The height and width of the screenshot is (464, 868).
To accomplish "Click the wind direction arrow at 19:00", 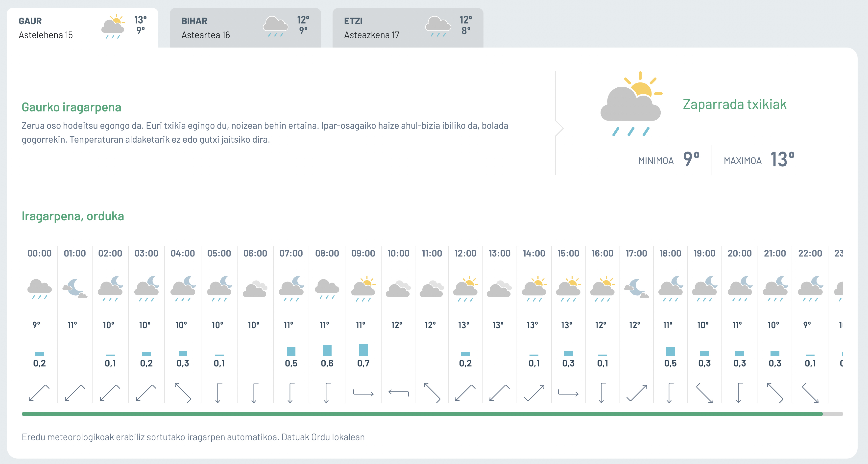I will (705, 393).
